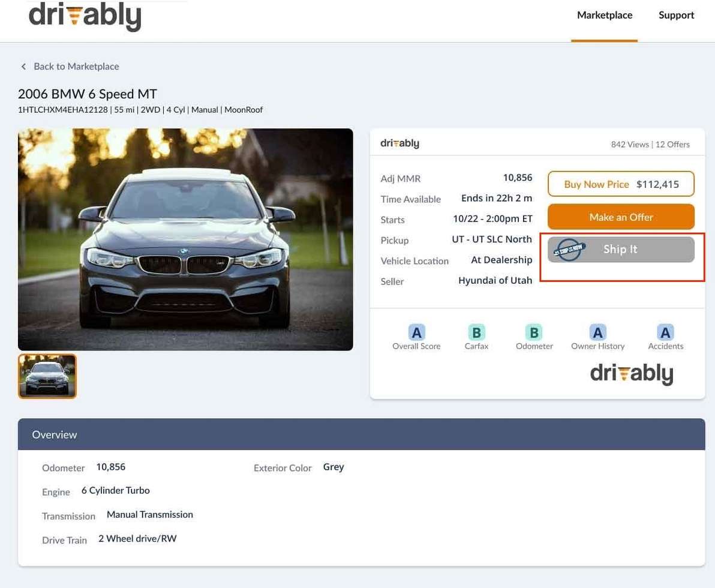Click the Ship It Now stamp icon

[x=569, y=250]
